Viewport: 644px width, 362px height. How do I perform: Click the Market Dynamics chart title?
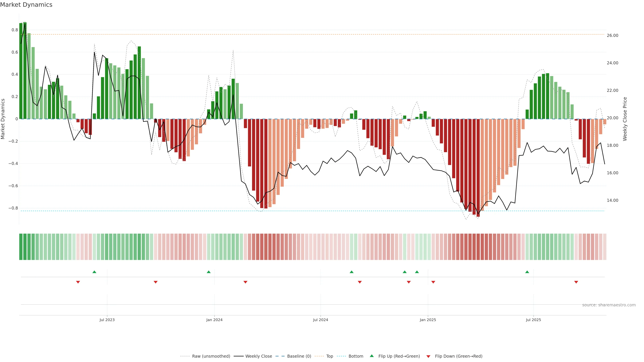pos(26,5)
